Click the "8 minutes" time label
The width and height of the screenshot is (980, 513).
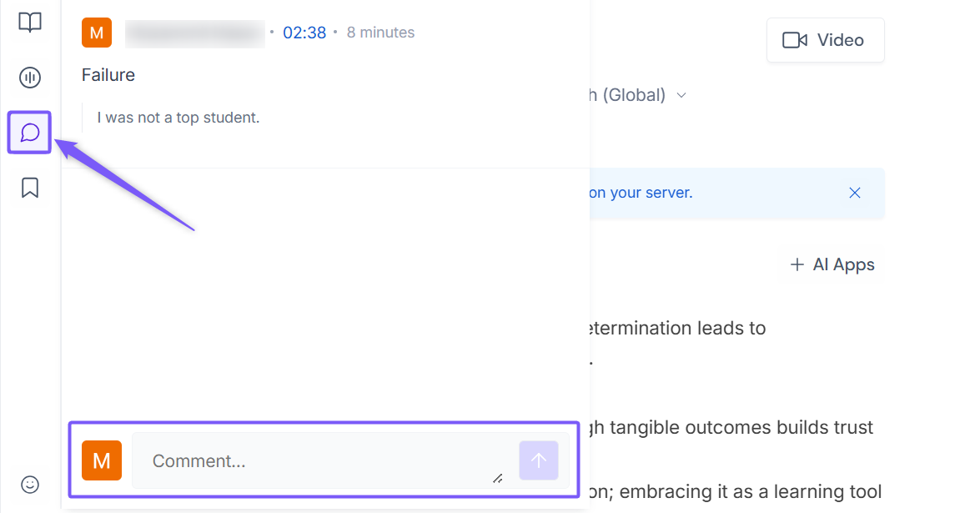380,33
